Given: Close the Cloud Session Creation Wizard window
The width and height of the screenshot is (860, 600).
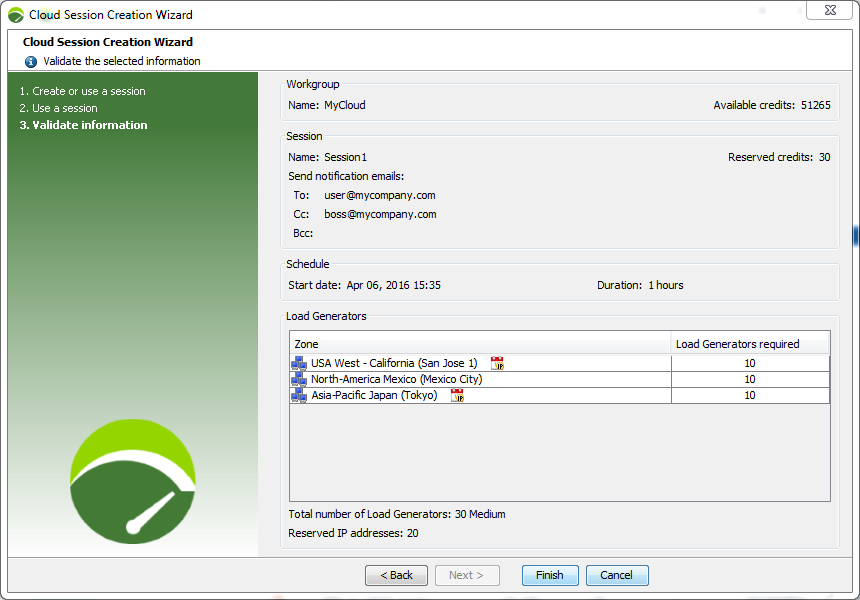Looking at the screenshot, I should pyautogui.click(x=830, y=10).
